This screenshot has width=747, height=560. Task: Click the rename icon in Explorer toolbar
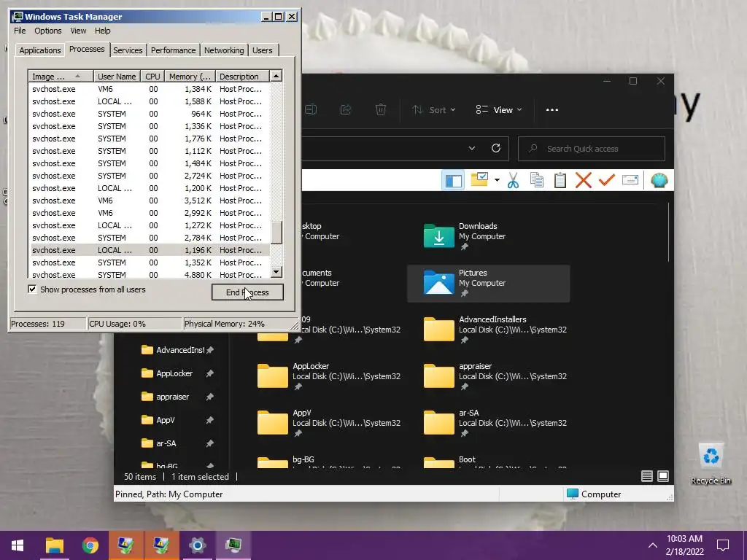[x=311, y=110]
